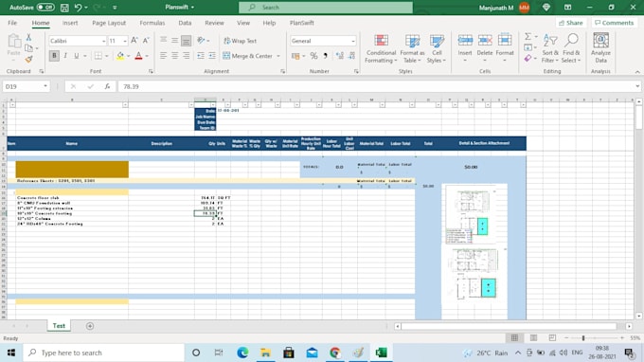The image size is (644, 362).
Task: Click the Share button
Action: pos(571,23)
